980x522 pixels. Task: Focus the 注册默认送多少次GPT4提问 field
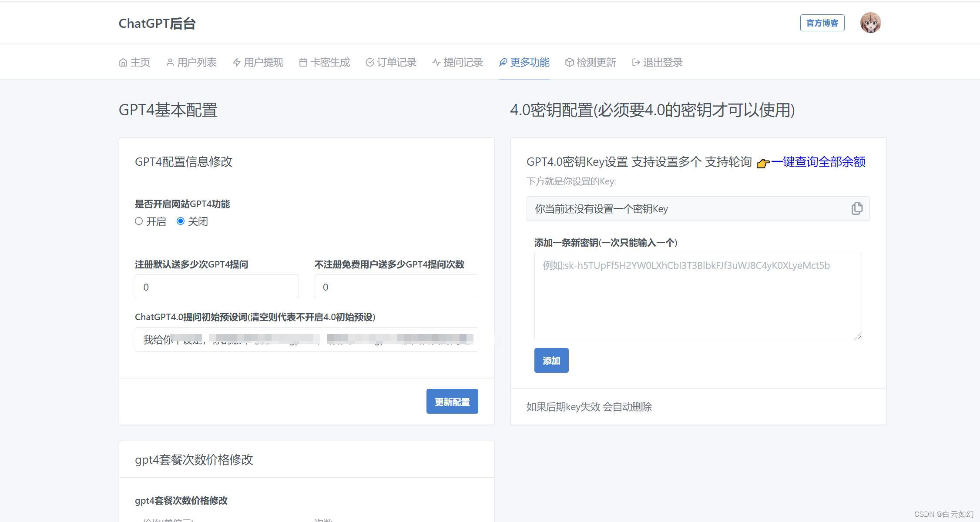[x=217, y=287]
